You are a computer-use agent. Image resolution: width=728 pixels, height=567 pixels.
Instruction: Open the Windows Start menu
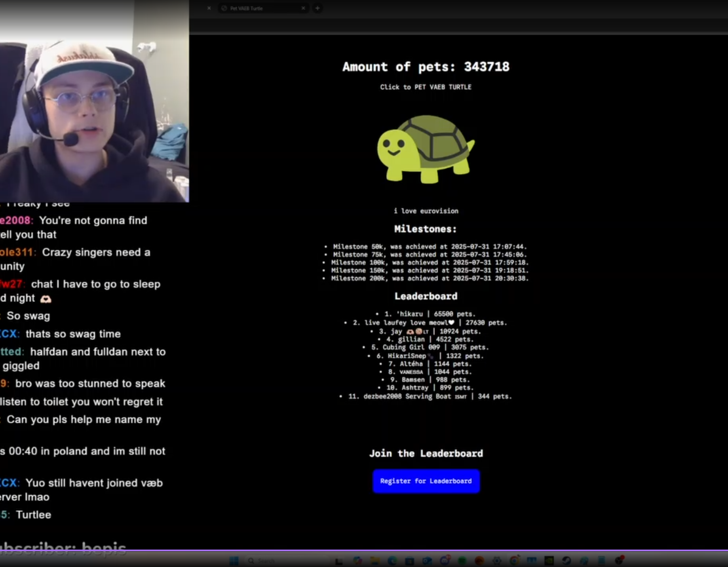pyautogui.click(x=234, y=561)
